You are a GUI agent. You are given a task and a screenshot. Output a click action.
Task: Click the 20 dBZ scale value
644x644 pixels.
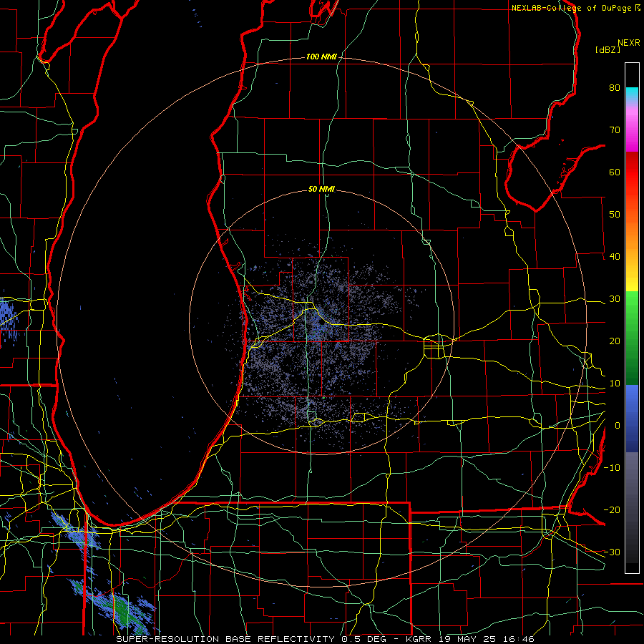pos(615,341)
